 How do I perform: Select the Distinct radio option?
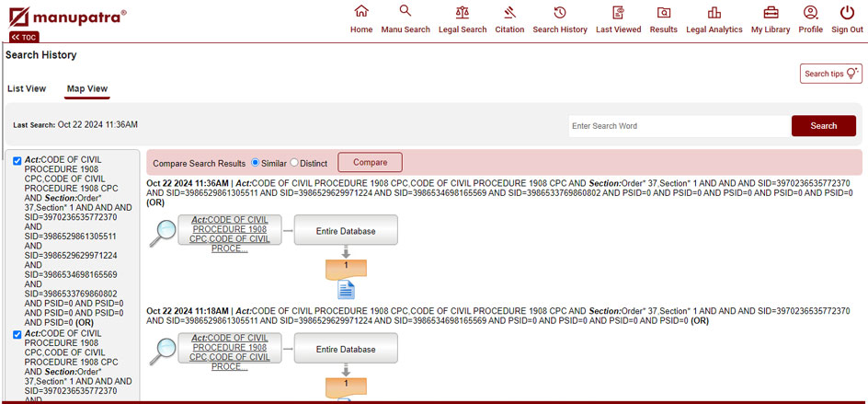[x=294, y=163]
